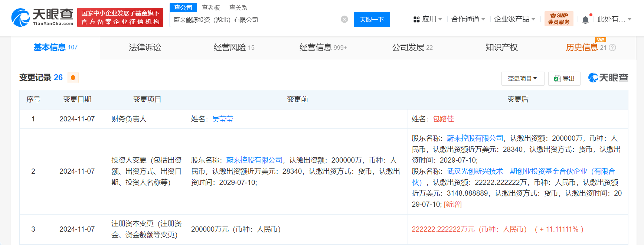Expand the 合作通道 dropdown
Image resolution: width=644 pixels, height=245 pixels.
coord(468,19)
